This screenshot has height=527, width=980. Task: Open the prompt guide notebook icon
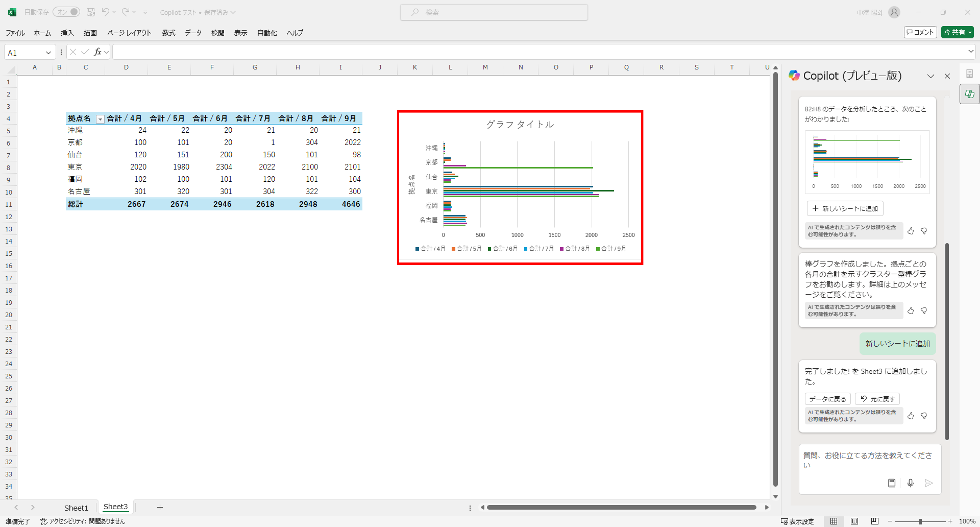pyautogui.click(x=891, y=483)
